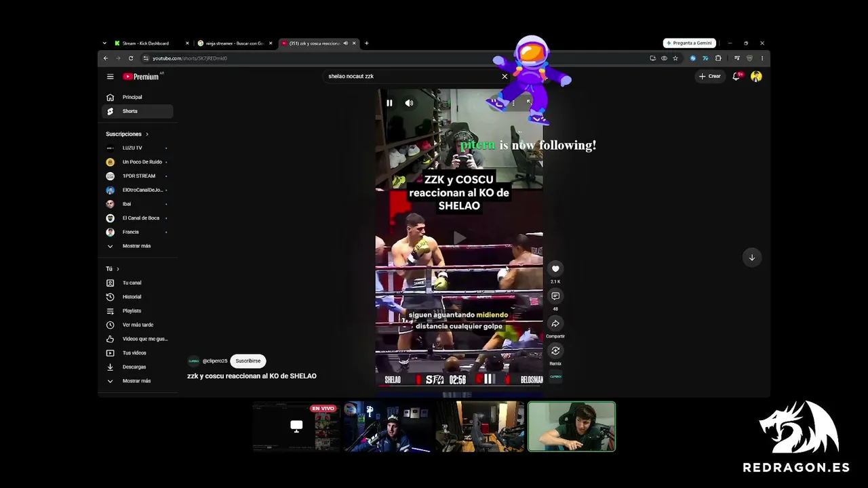Click the browser back arrow

[106, 58]
